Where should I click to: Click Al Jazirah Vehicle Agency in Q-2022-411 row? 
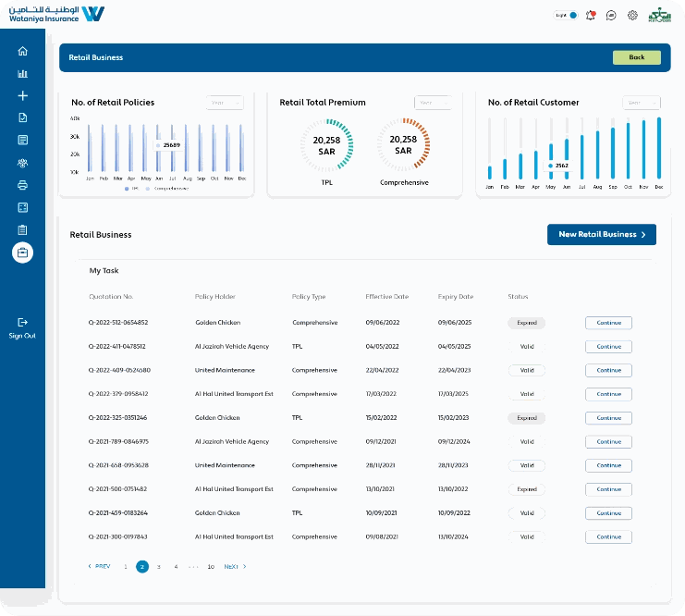pyautogui.click(x=232, y=346)
